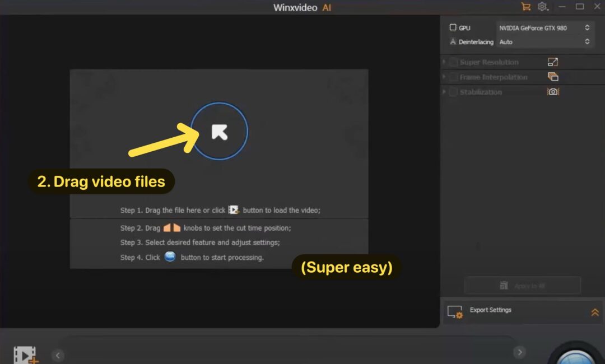The width and height of the screenshot is (605, 364).
Task: Enable the Frame Interpolation checkbox
Action: 454,77
